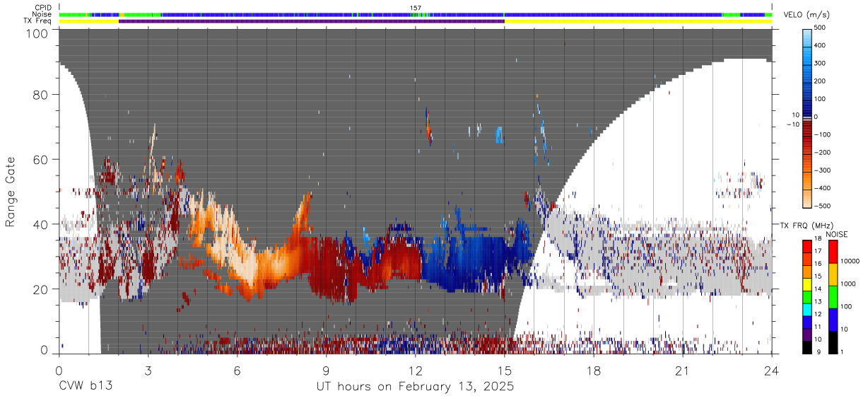868x401 pixels.
Task: Click the 'CVW b13' radar beam label
Action: click(x=86, y=387)
